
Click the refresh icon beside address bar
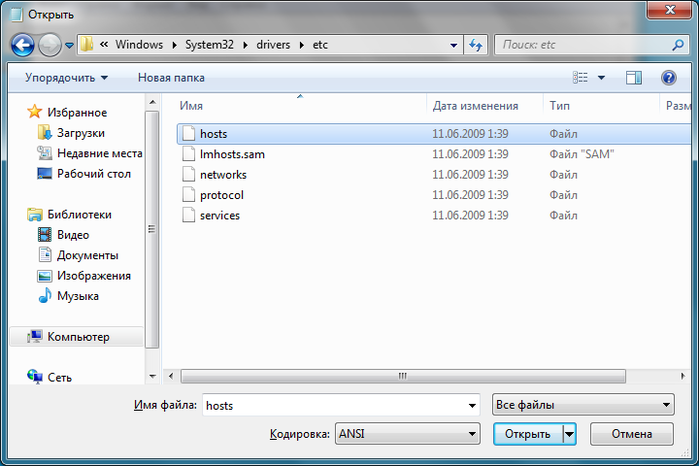pyautogui.click(x=476, y=45)
